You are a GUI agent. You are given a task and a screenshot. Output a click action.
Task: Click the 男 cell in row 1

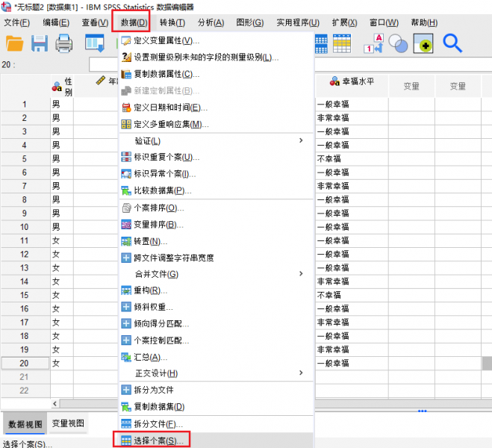click(x=62, y=104)
